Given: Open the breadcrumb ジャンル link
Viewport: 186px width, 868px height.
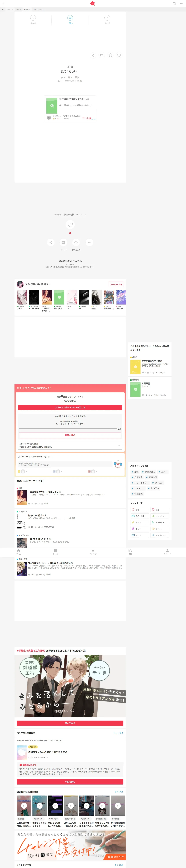Looking at the screenshot, I should pos(10,9).
